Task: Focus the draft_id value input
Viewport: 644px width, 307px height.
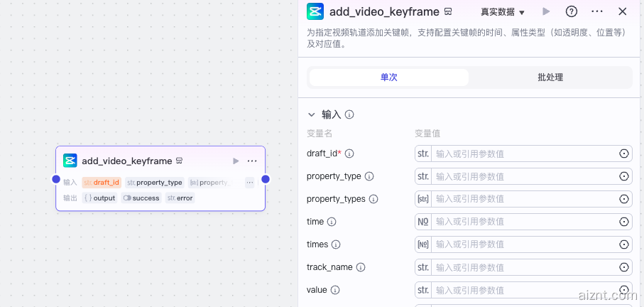Action: pos(525,153)
